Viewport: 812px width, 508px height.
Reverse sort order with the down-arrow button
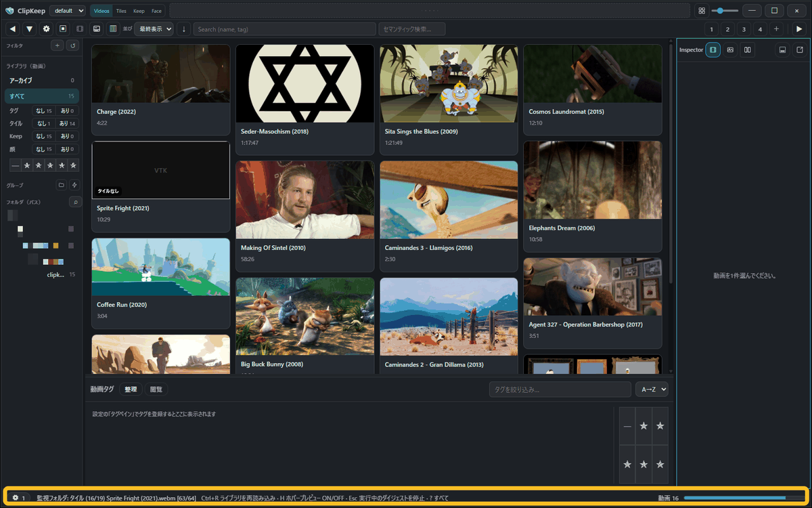[183, 28]
